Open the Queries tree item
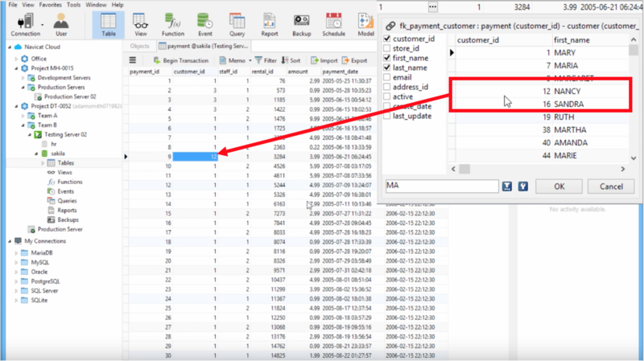This screenshot has height=361, width=644. [x=67, y=201]
